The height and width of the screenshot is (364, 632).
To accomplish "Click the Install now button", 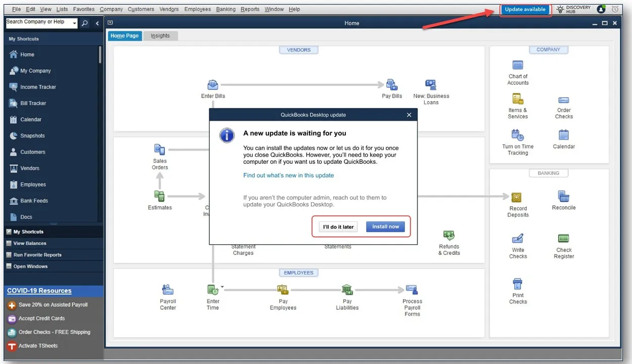I will click(x=385, y=226).
